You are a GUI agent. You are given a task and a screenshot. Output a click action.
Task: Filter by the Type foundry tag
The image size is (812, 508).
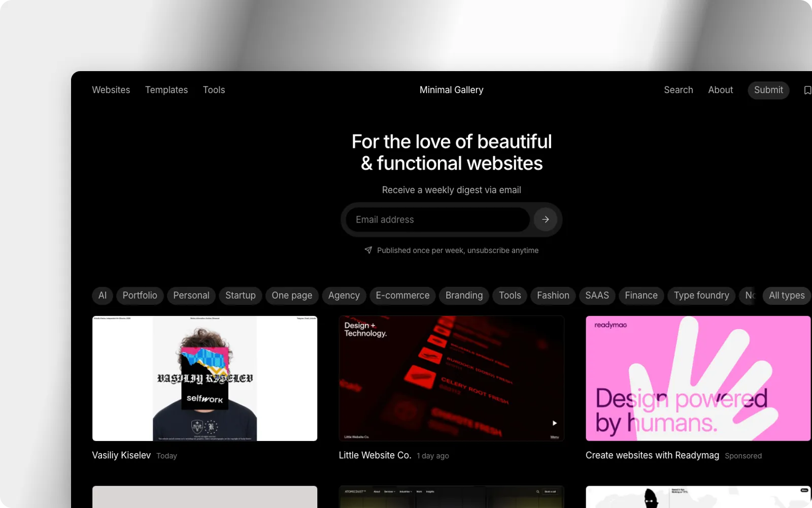(x=701, y=296)
